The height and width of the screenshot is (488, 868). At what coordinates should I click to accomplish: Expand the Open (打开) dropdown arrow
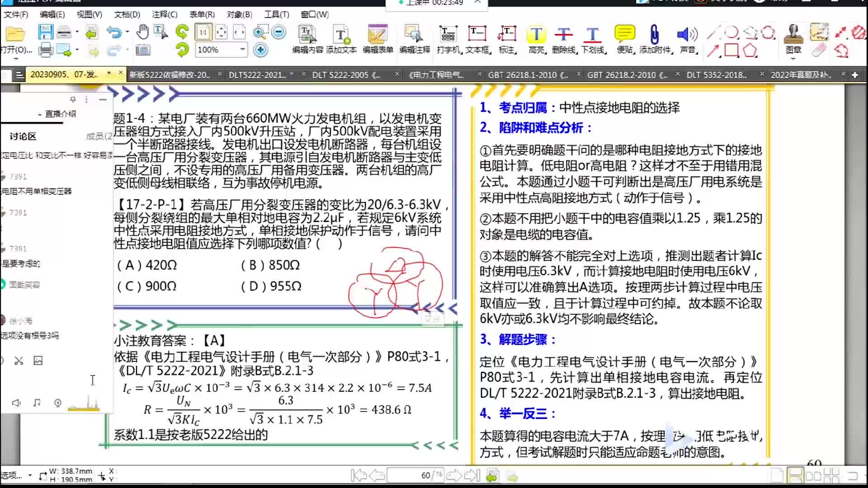coord(16,59)
